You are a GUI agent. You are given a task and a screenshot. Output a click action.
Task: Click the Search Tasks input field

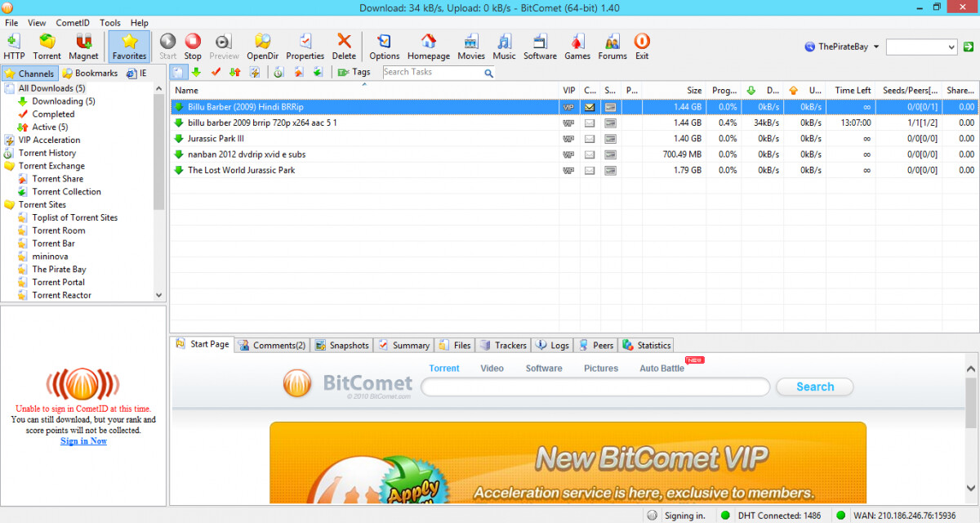point(433,72)
